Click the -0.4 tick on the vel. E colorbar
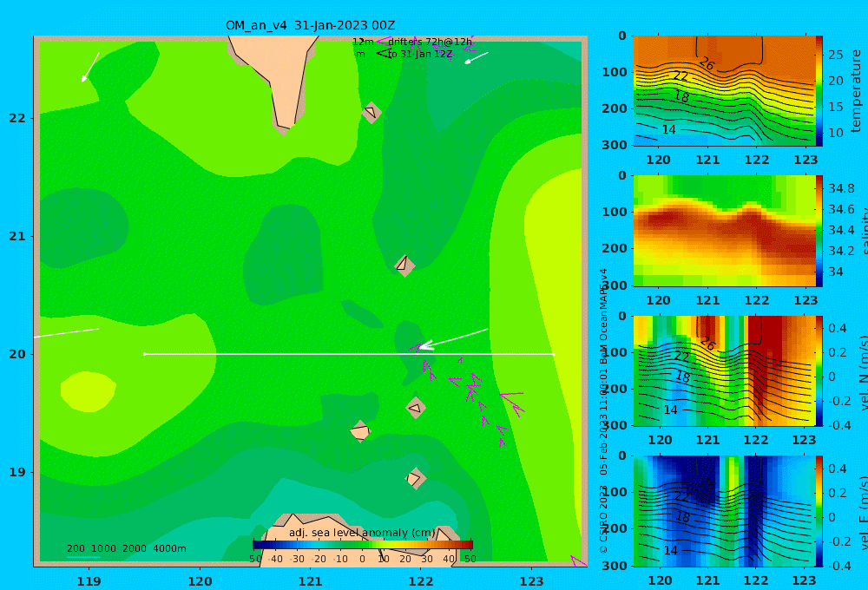This screenshot has width=868, height=590. (x=839, y=566)
